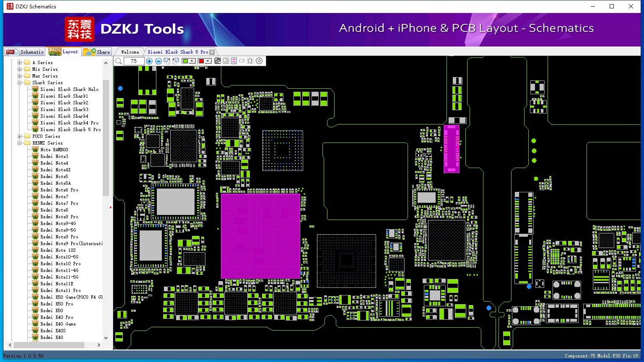Zoom in with the blue plus icon
644x362 pixels.
coord(149,61)
